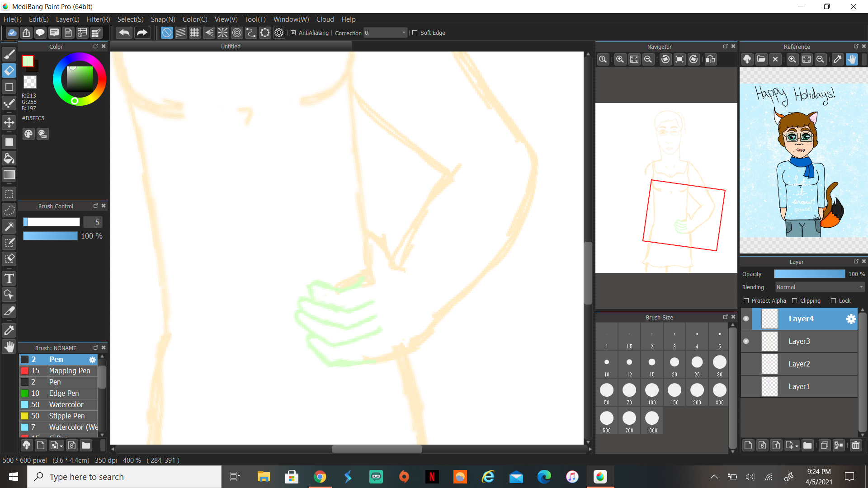This screenshot has width=868, height=488.
Task: Select the Bucket fill tool
Action: coord(9,158)
